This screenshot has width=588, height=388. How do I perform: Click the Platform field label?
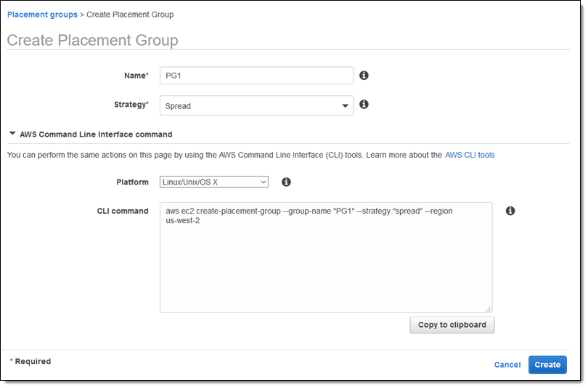click(132, 182)
